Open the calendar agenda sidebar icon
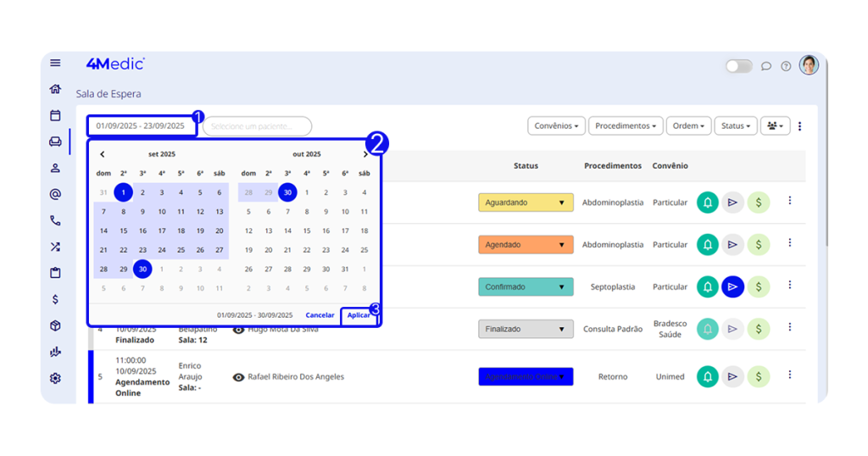The height and width of the screenshot is (456, 868). click(x=55, y=115)
